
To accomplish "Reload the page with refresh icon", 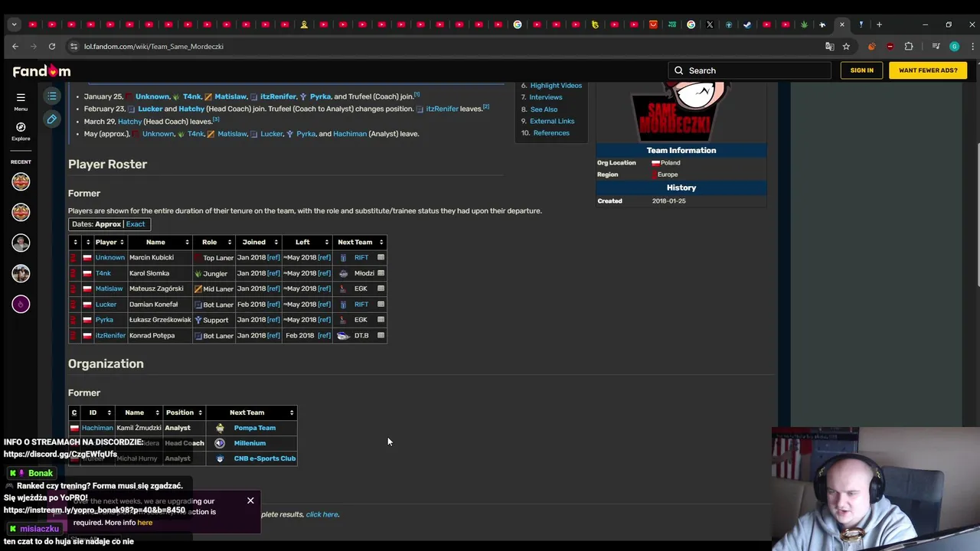I will pyautogui.click(x=52, y=46).
